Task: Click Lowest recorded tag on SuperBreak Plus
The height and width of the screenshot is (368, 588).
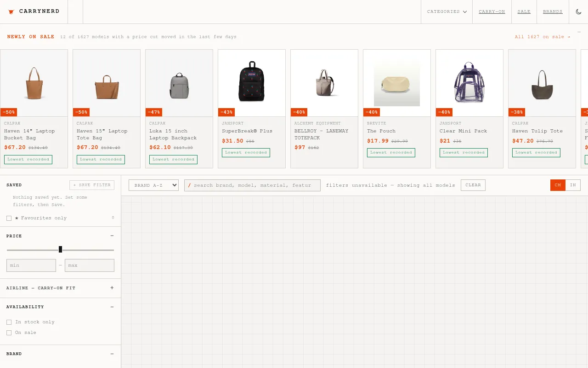Action: (x=246, y=153)
